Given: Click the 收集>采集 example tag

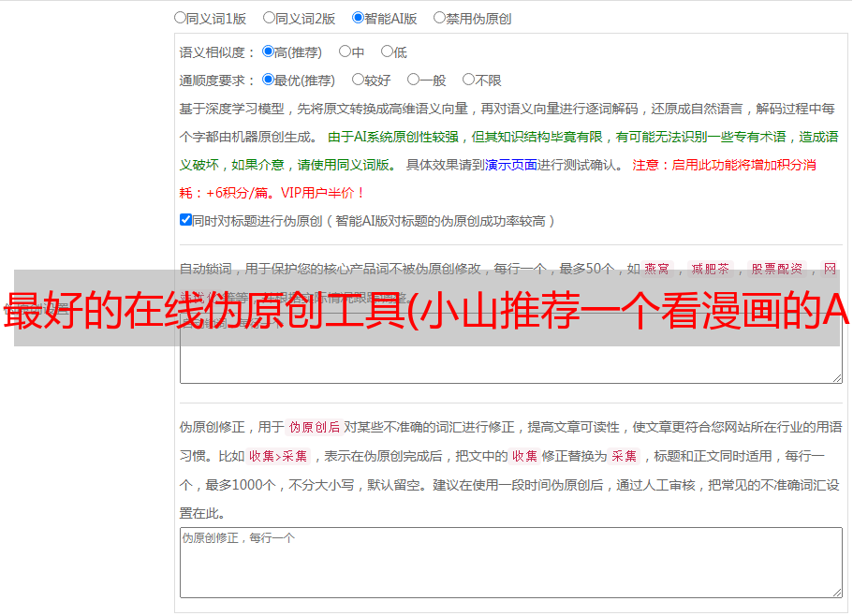Looking at the screenshot, I should click(x=278, y=456).
